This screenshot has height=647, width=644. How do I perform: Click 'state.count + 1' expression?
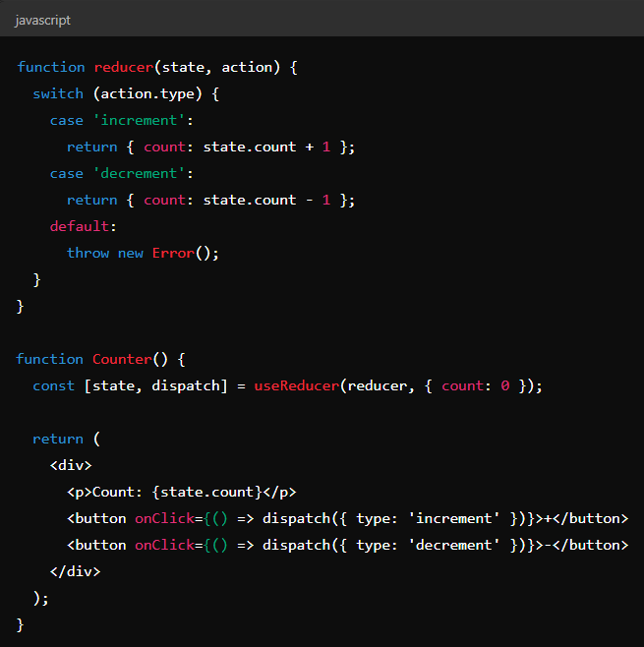pyautogui.click(x=266, y=147)
